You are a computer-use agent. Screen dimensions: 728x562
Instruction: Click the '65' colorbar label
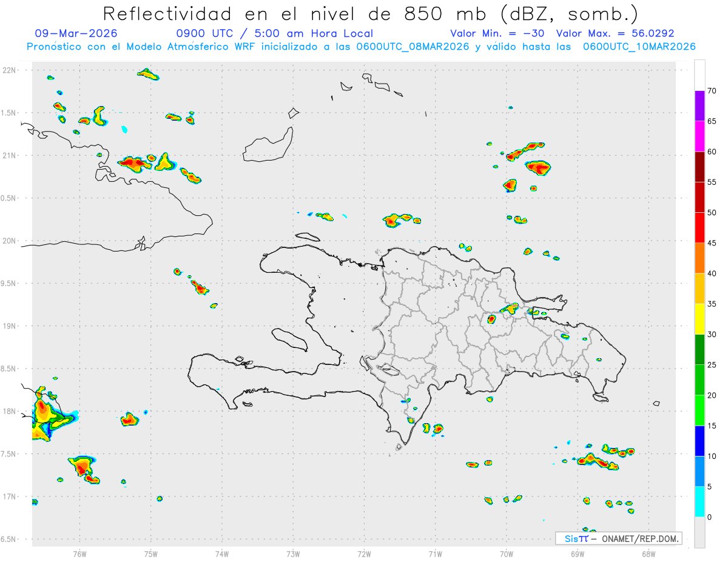tap(712, 121)
